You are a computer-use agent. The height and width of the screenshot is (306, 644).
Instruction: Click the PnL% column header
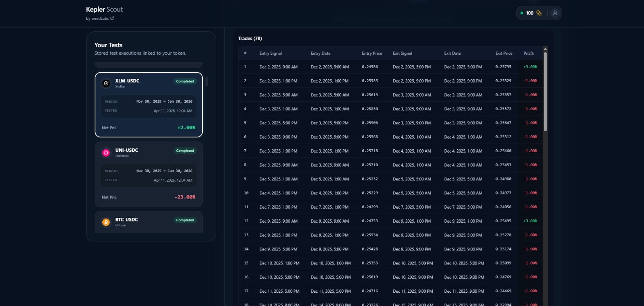528,53
